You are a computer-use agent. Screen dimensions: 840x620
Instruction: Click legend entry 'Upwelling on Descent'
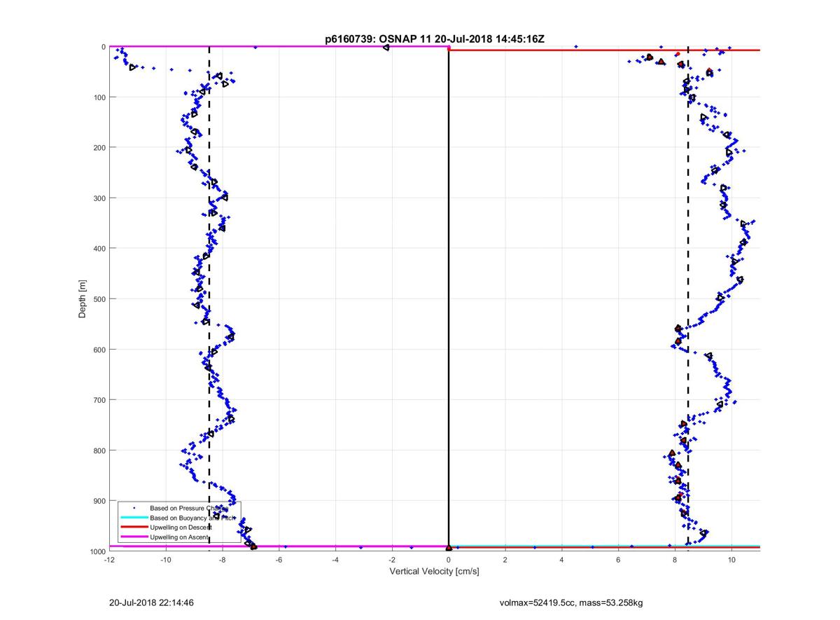pos(181,527)
